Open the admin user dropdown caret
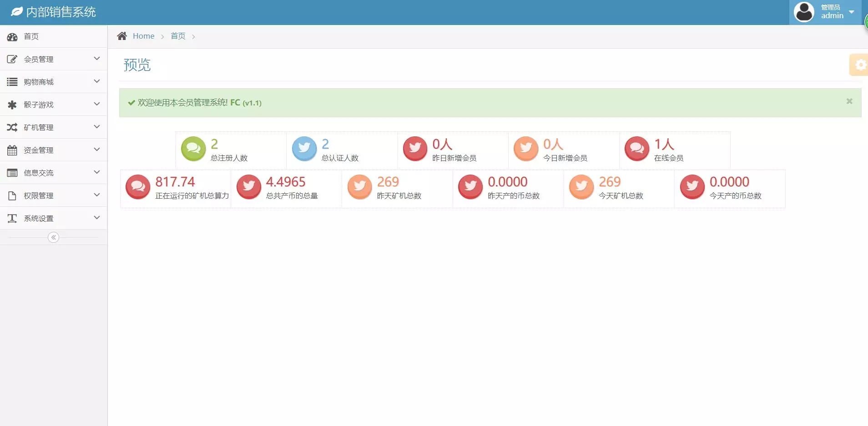868x426 pixels. tap(852, 12)
